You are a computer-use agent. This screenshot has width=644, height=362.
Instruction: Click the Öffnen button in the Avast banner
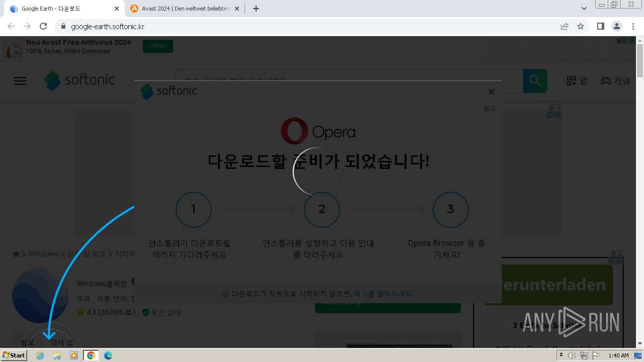pos(158,46)
